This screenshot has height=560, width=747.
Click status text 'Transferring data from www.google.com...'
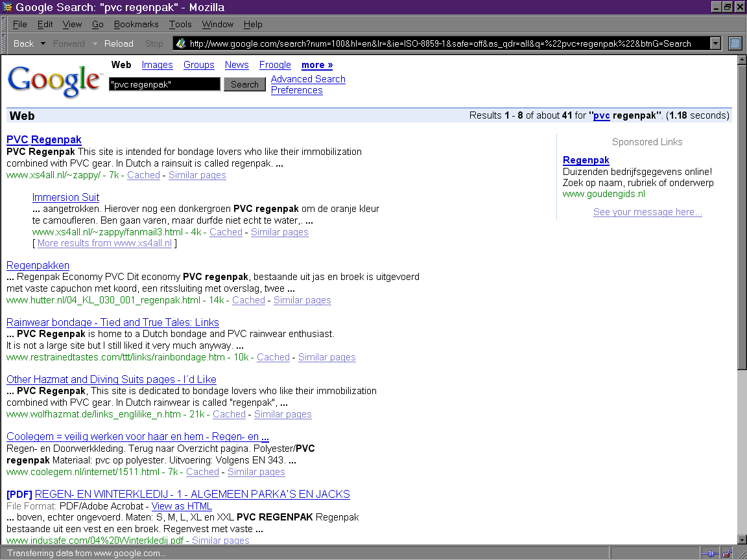pos(86,554)
